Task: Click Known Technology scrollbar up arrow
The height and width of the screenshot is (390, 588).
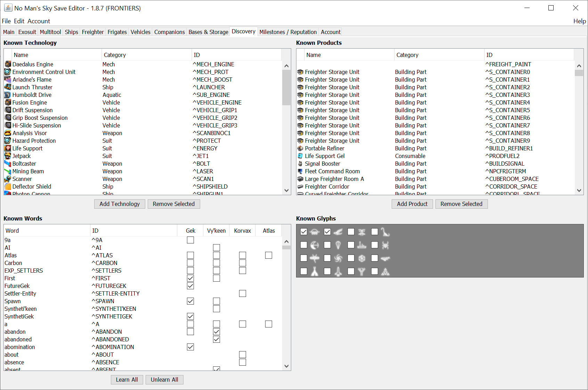Action: 286,66
